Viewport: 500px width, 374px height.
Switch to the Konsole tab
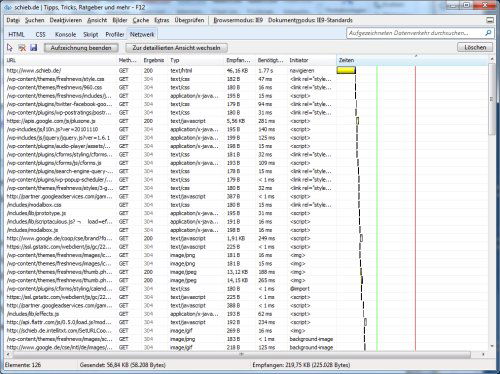65,34
